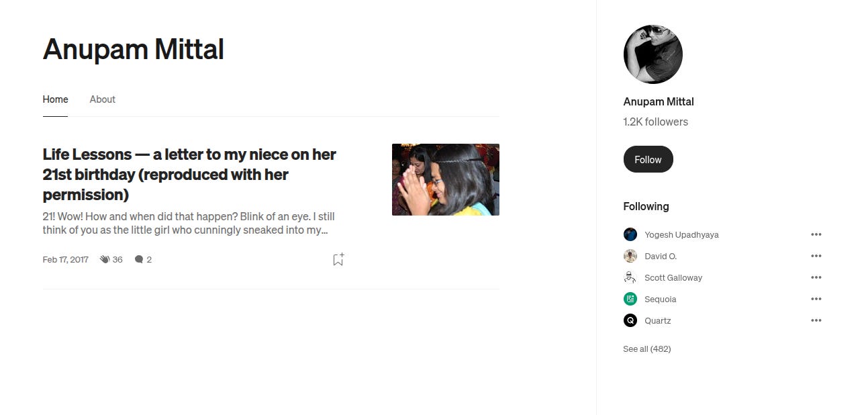Click the article's thumbnail photo
Screen dimensions: 868x415
tap(446, 179)
